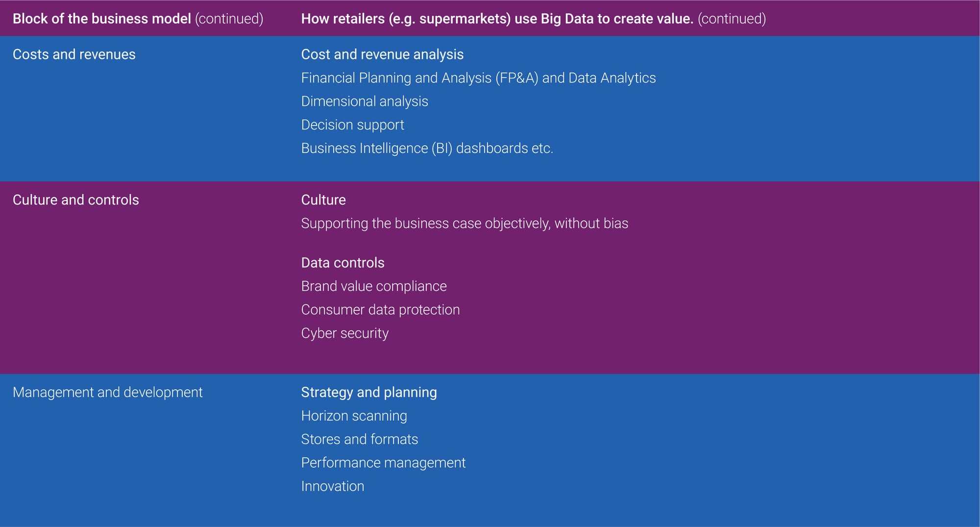Click the 'Costs and revenues' row label

(x=74, y=54)
